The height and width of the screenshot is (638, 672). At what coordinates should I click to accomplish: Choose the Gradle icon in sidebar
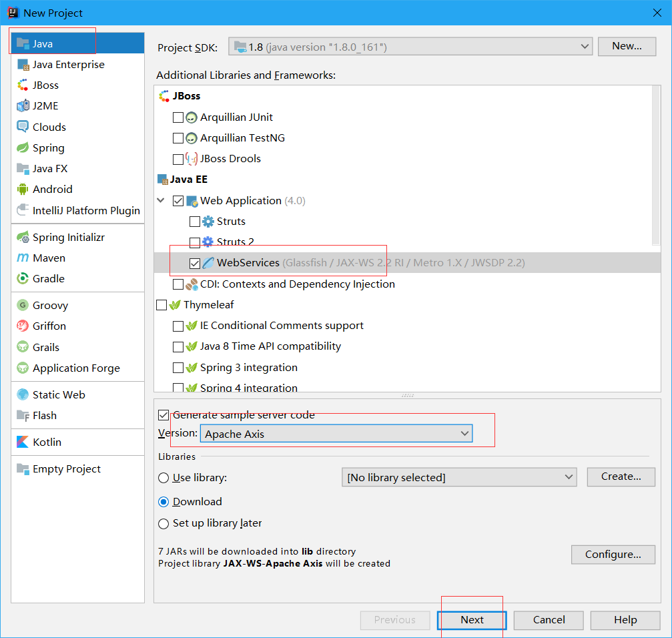[23, 278]
